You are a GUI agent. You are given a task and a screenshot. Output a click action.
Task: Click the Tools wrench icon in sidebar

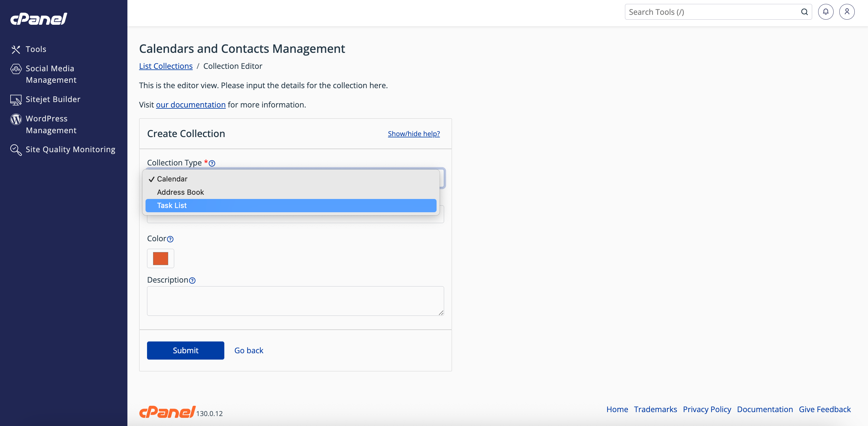[x=15, y=49]
